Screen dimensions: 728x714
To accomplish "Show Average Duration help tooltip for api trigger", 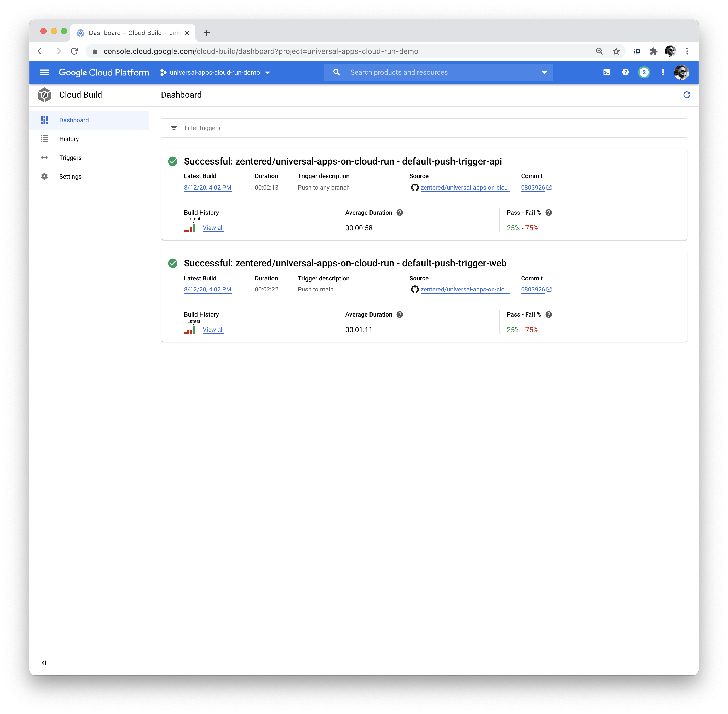I will tap(400, 212).
